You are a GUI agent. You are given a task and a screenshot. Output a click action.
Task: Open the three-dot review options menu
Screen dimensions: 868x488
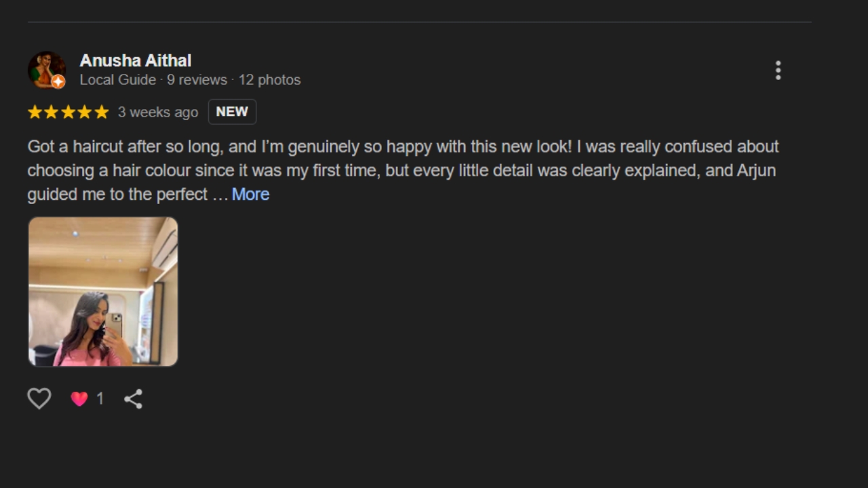tap(778, 70)
